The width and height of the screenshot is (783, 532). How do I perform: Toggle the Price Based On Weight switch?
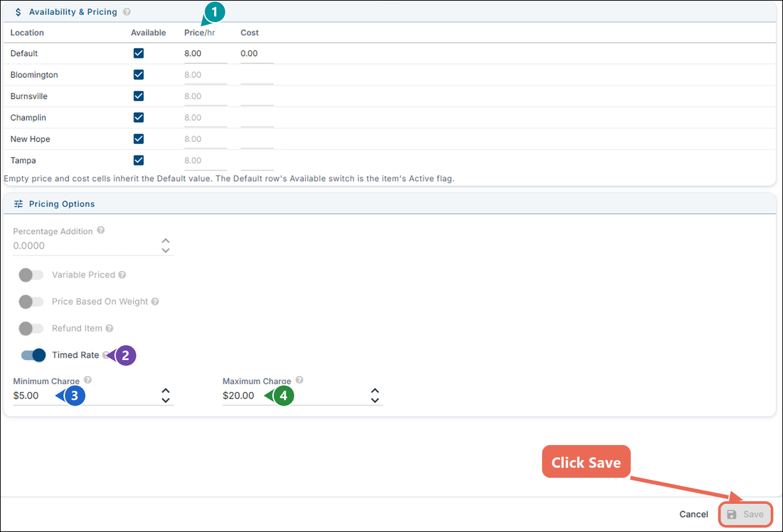[31, 302]
